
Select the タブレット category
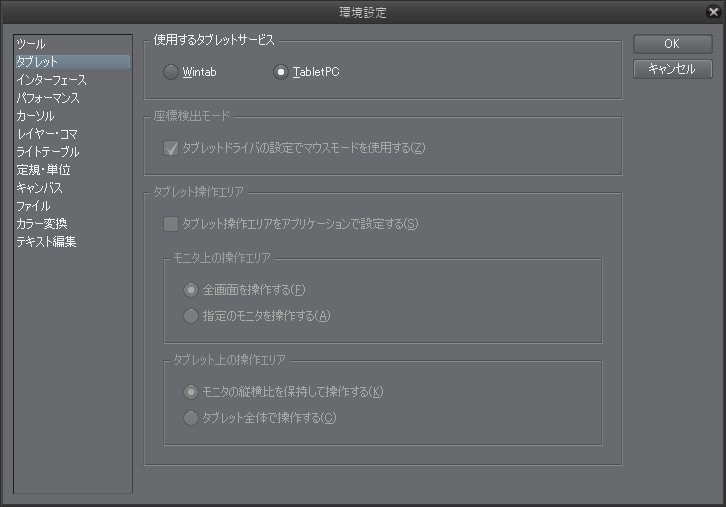coord(73,62)
